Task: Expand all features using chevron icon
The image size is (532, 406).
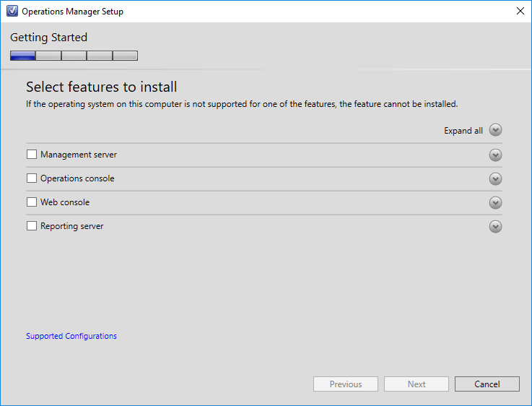Action: click(x=495, y=130)
